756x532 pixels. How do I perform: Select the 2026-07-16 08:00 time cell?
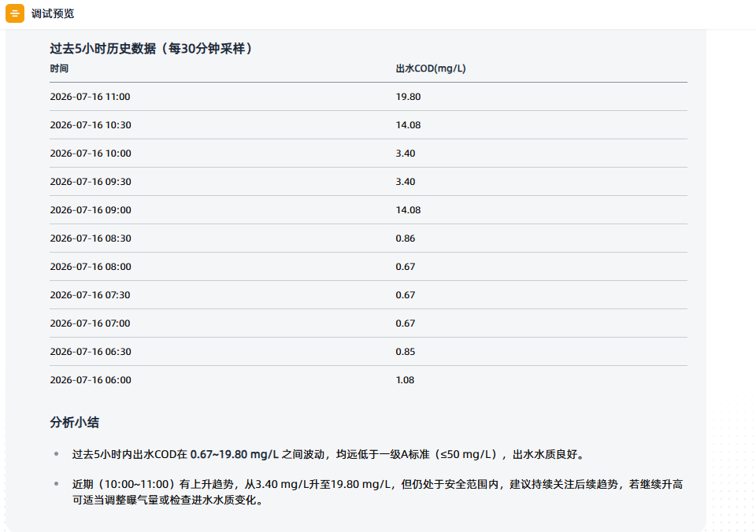[x=91, y=267]
